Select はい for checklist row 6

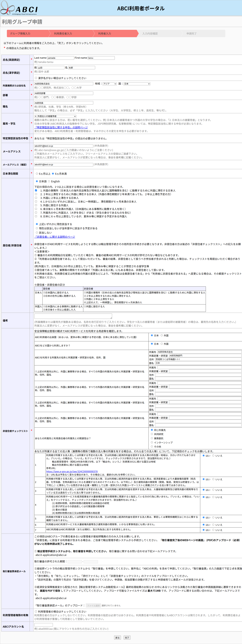(x=204, y=525)
